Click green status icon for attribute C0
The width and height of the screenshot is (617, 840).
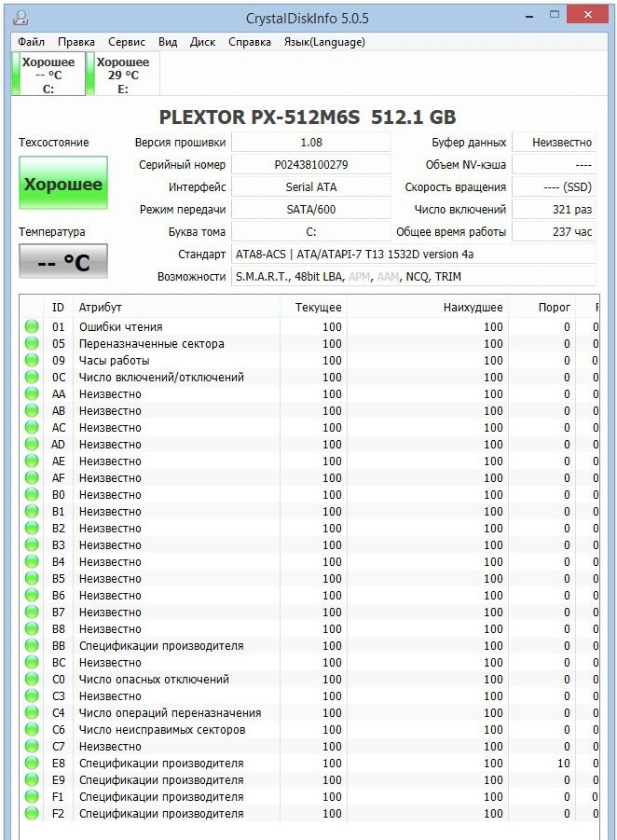click(x=32, y=679)
